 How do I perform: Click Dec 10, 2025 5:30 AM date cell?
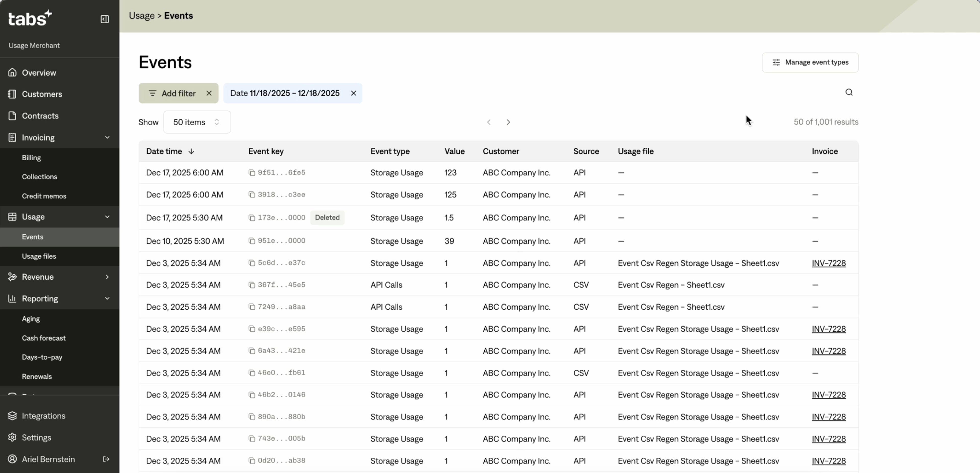pyautogui.click(x=185, y=241)
